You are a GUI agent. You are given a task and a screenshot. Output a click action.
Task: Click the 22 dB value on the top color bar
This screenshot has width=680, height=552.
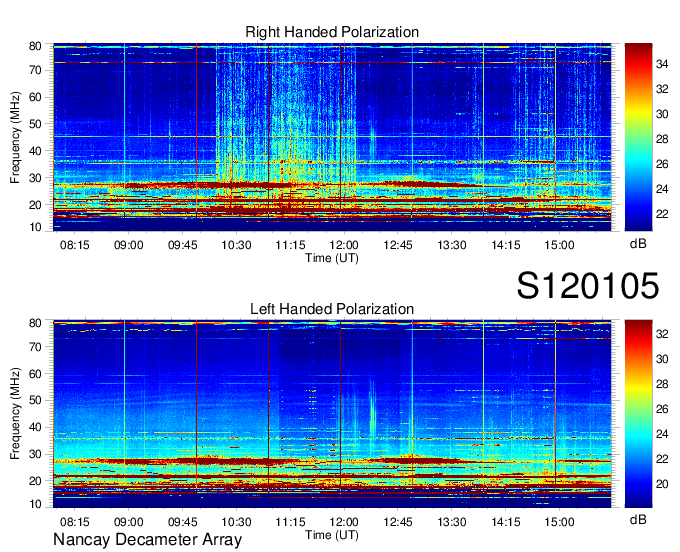[x=662, y=214]
